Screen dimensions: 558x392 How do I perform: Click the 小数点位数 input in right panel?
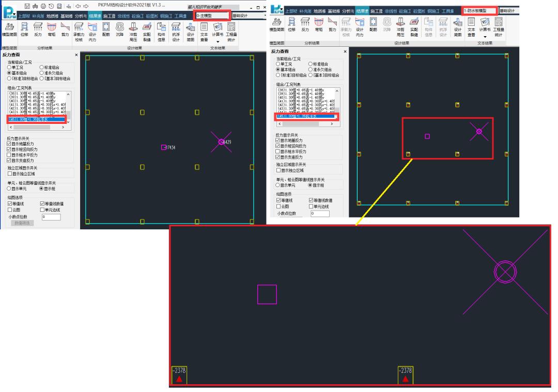320,213
